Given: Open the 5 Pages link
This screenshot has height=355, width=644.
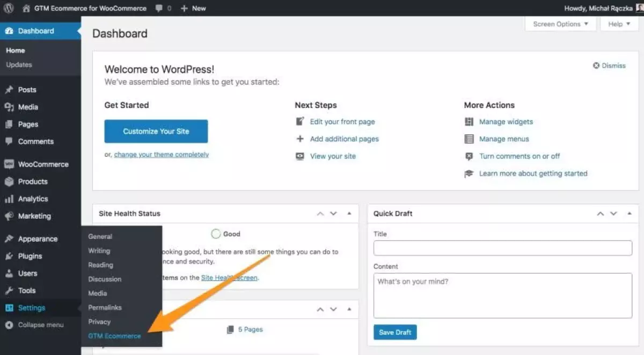Looking at the screenshot, I should point(251,329).
